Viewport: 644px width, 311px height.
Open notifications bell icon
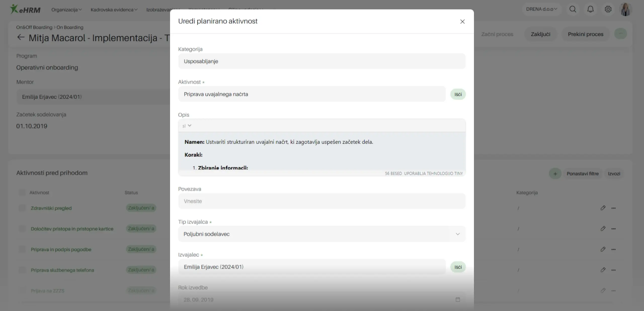pos(590,9)
